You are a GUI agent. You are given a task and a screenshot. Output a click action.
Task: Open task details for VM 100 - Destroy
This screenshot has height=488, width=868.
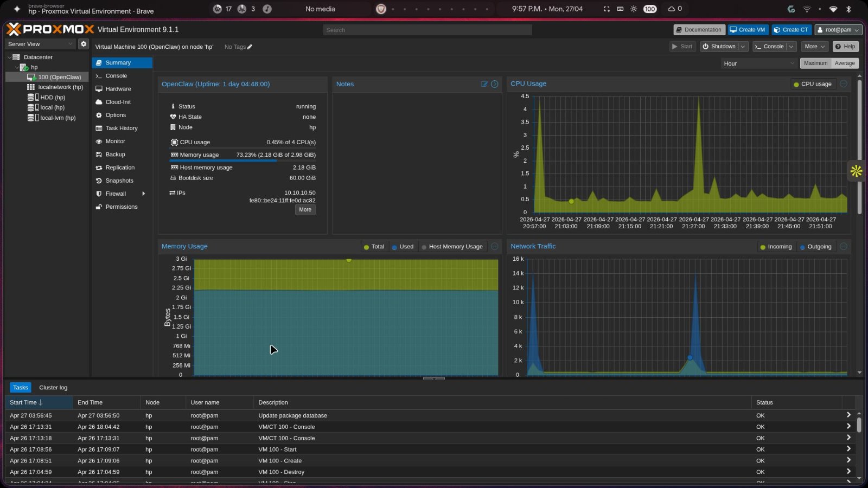coord(848,472)
